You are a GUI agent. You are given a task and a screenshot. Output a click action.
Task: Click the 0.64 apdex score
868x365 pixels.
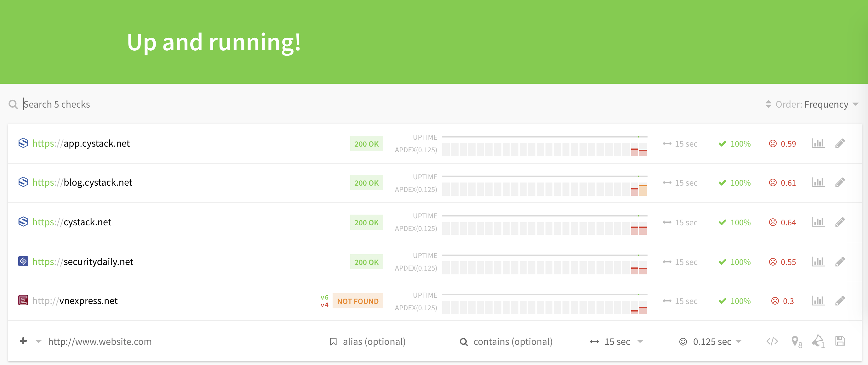click(788, 222)
